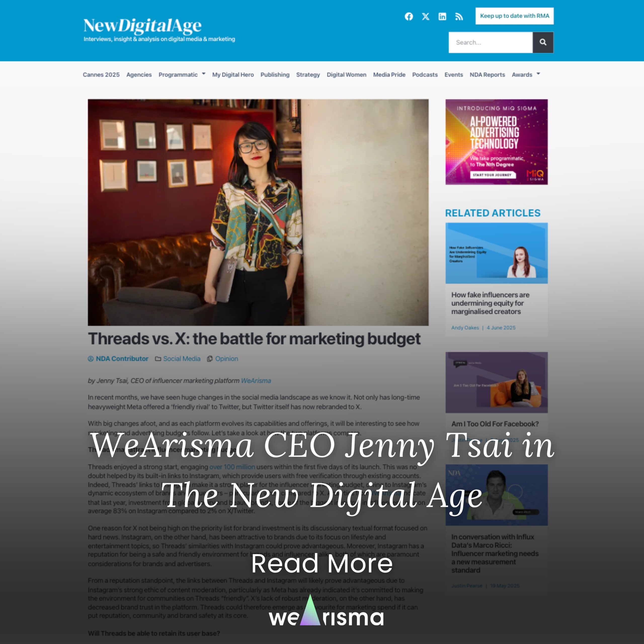The width and height of the screenshot is (644, 644).
Task: Open the RSS feed icon
Action: (459, 17)
